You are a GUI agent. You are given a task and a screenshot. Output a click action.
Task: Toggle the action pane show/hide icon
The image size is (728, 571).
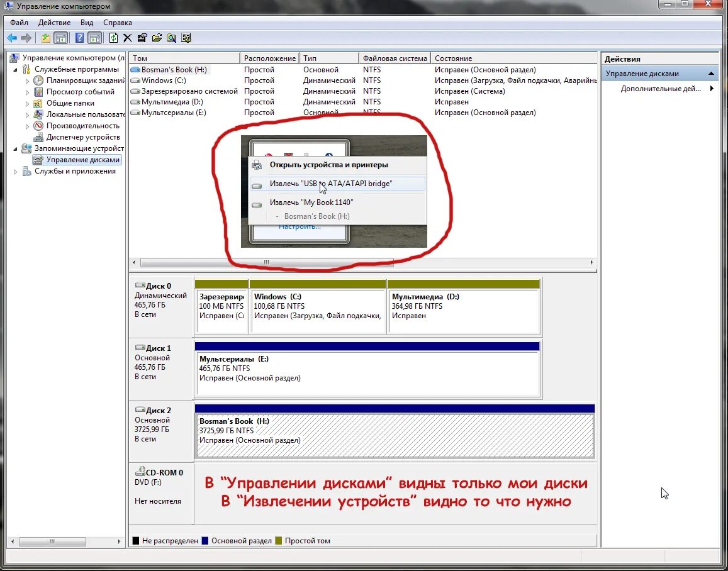tap(95, 38)
